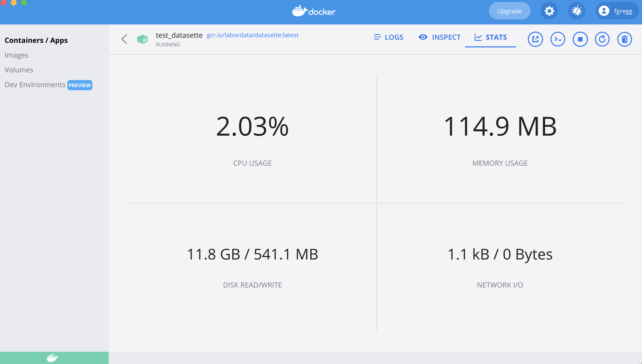This screenshot has width=642, height=364.
Task: Select the STATS tab
Action: [x=491, y=37]
